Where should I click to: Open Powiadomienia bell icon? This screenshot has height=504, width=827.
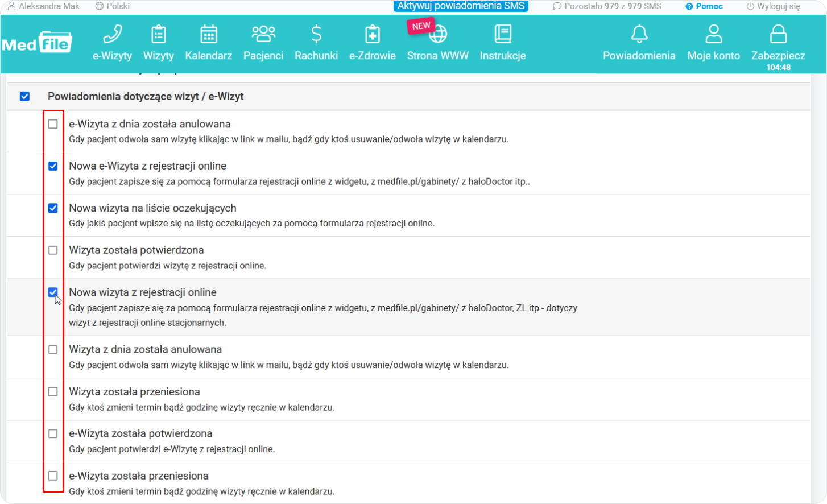[639, 35]
